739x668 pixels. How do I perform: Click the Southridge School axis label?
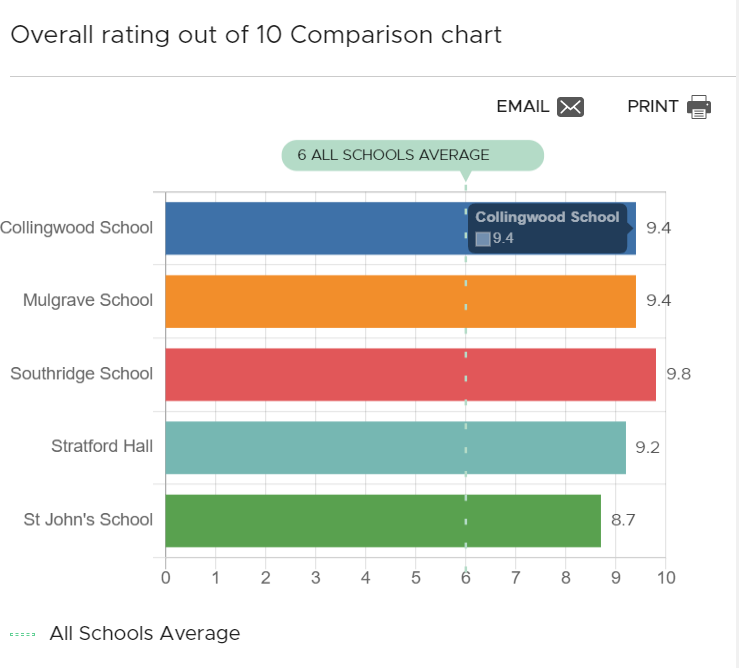81,374
